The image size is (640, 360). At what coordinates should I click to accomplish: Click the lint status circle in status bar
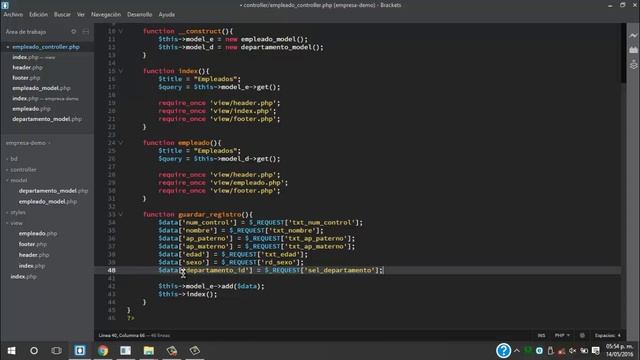click(x=582, y=336)
